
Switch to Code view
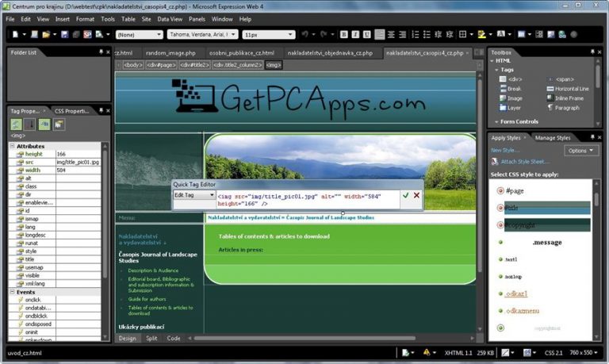pos(174,339)
